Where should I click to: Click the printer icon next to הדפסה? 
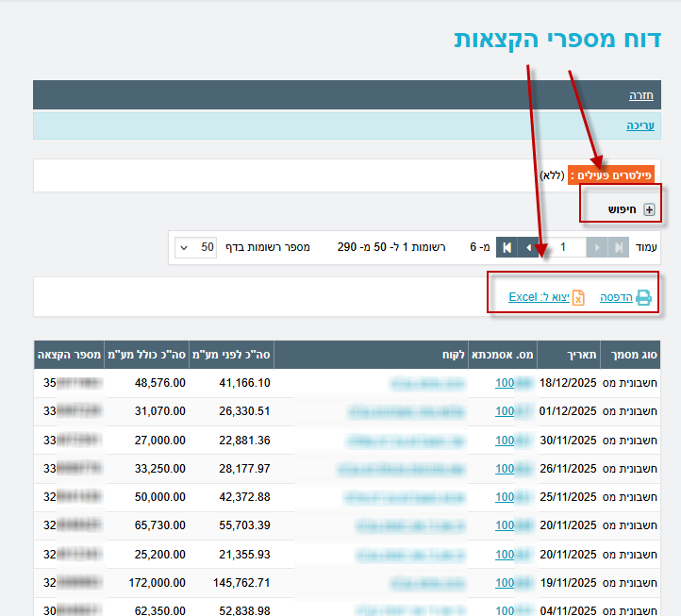click(643, 297)
